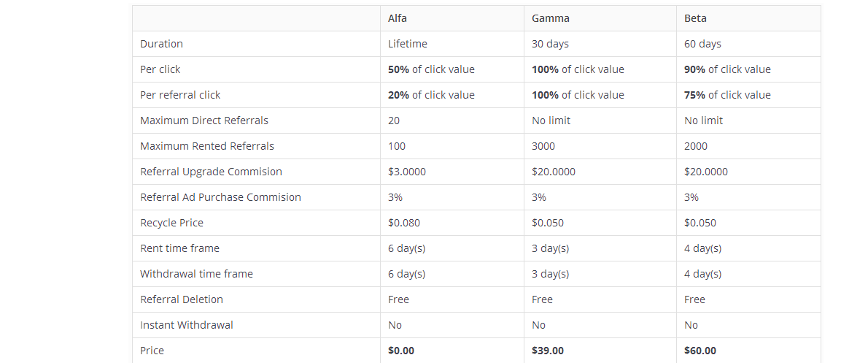Select the Lifetime duration cell
Viewport: 868px width, 363px height.
(x=408, y=44)
